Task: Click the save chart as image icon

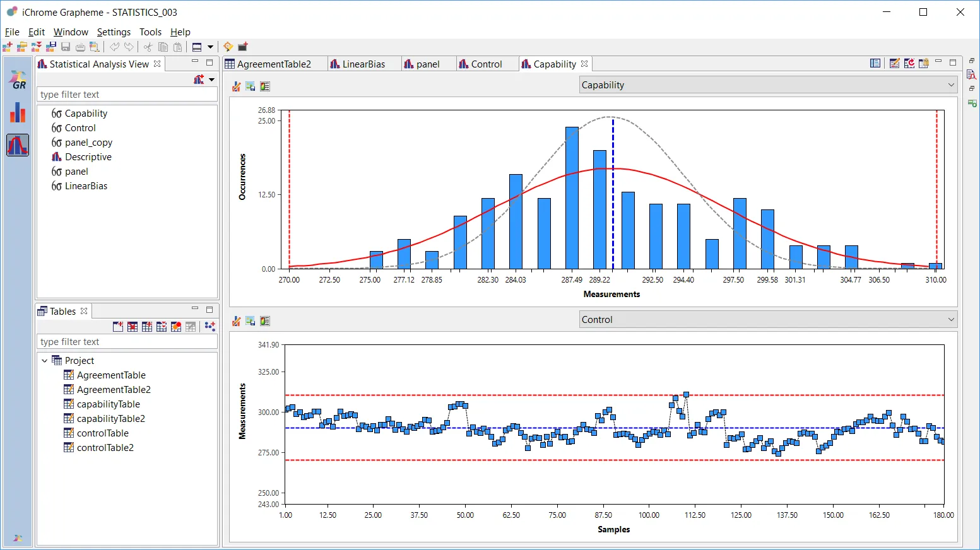Action: point(251,86)
